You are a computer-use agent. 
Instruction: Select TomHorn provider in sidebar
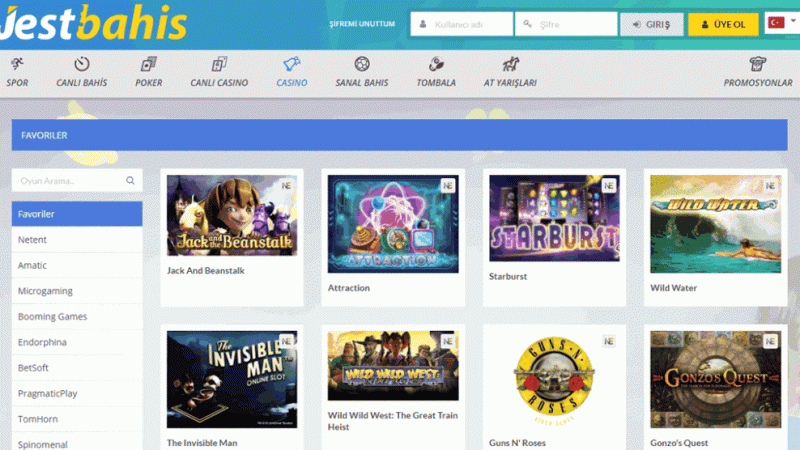pos(77,419)
